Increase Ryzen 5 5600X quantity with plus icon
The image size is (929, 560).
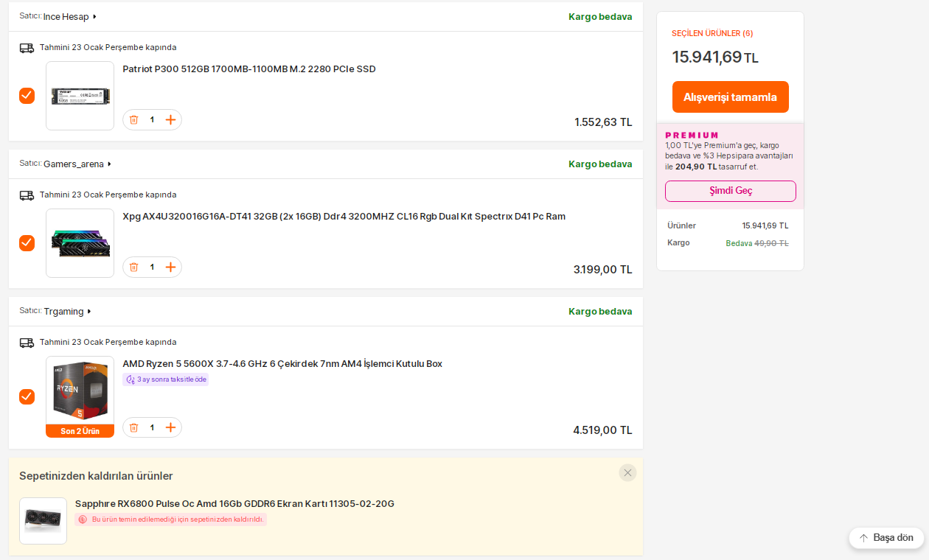coord(170,427)
